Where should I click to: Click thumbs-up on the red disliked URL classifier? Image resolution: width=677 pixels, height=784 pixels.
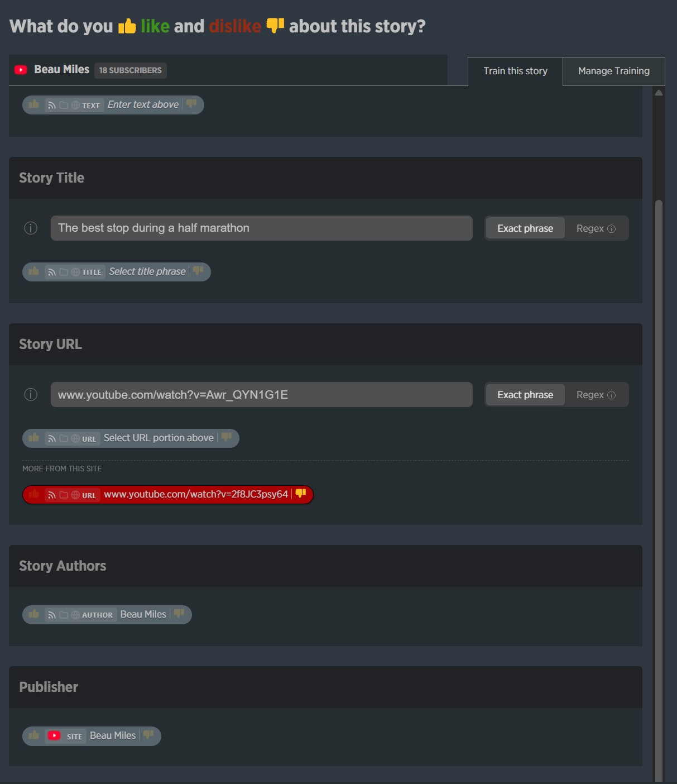tap(34, 494)
